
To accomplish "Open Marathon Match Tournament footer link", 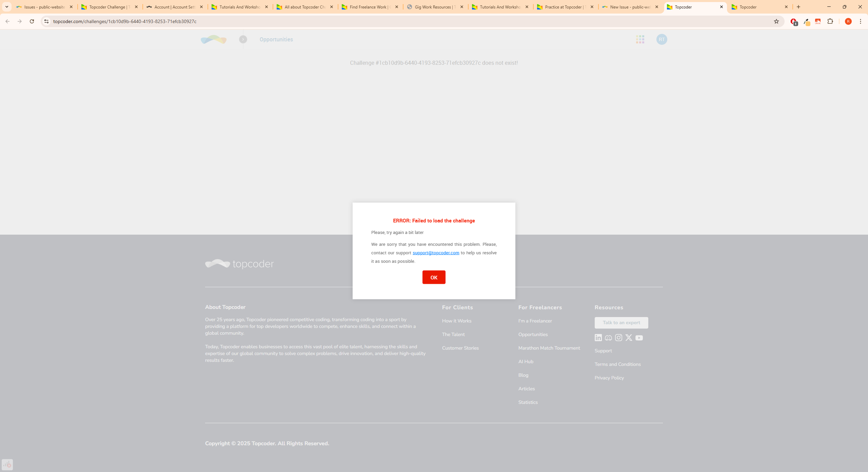I will (549, 348).
